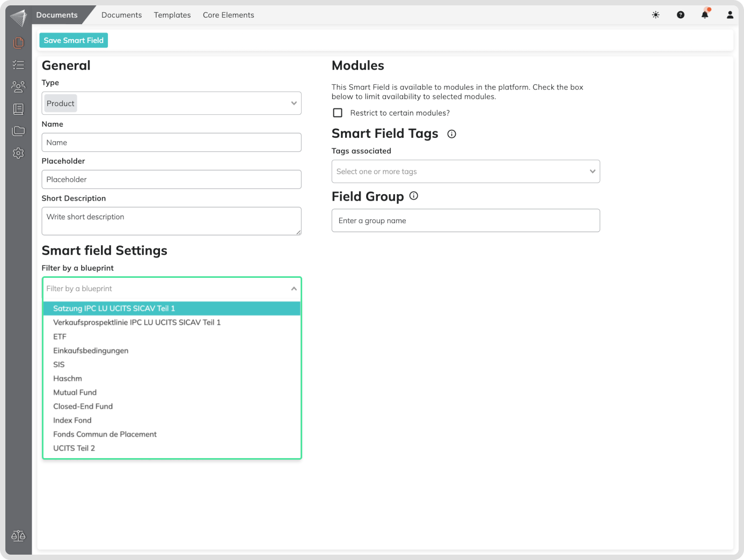Open the Tags associated dropdown

465,172
